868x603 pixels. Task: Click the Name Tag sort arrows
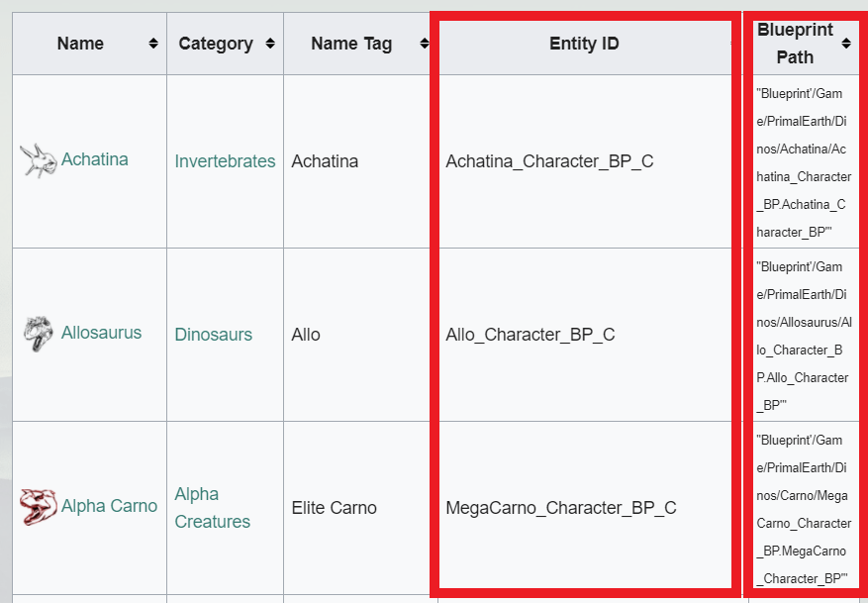point(424,44)
